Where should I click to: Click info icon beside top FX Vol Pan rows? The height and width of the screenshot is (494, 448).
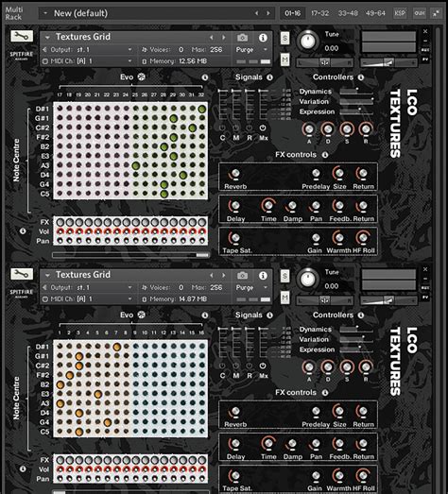pyautogui.click(x=23, y=231)
